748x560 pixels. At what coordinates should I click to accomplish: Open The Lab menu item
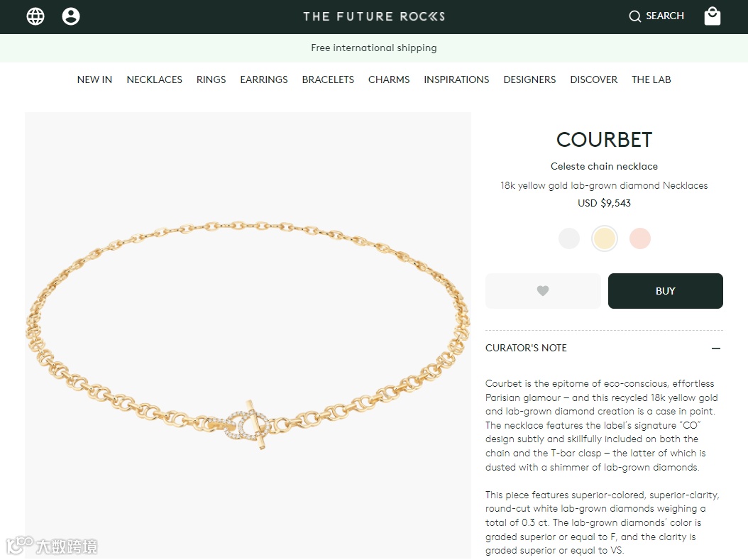[651, 79]
